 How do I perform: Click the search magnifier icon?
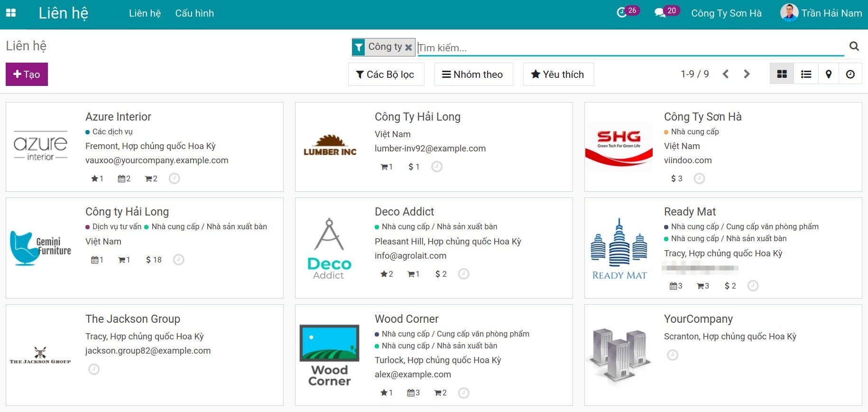point(854,46)
